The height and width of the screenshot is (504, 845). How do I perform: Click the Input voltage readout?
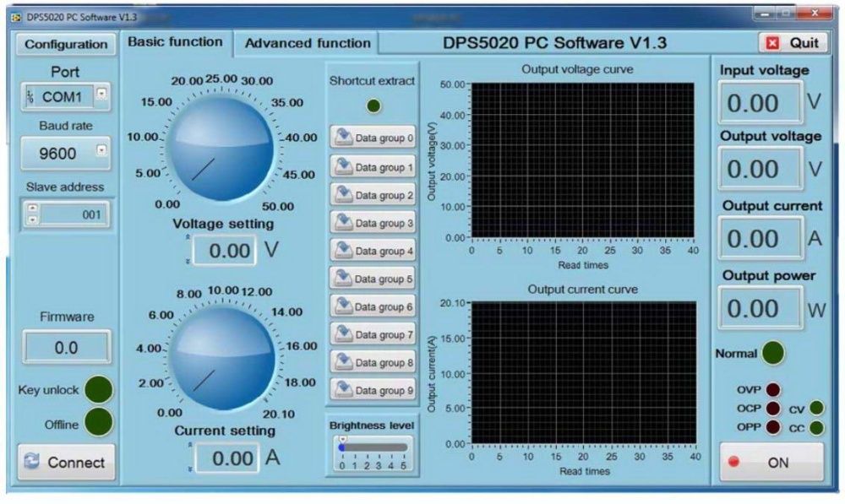point(760,102)
